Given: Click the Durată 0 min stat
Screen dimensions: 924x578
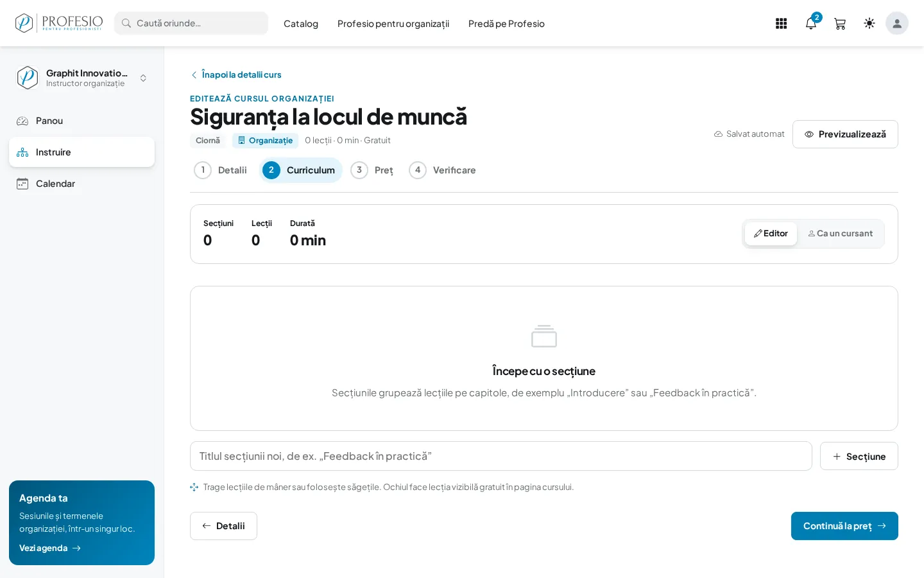Looking at the screenshot, I should (308, 234).
